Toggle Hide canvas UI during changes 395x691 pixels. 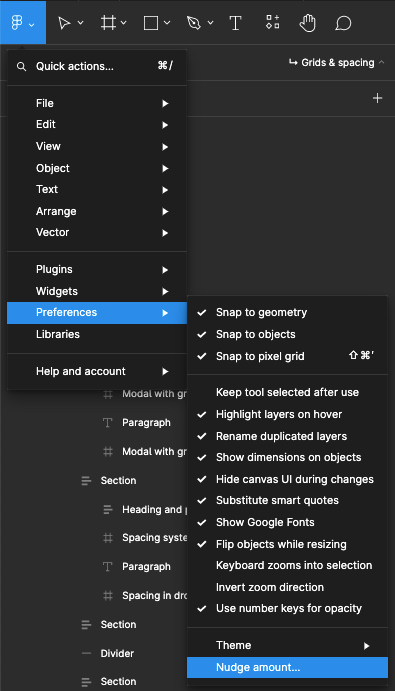[287, 479]
